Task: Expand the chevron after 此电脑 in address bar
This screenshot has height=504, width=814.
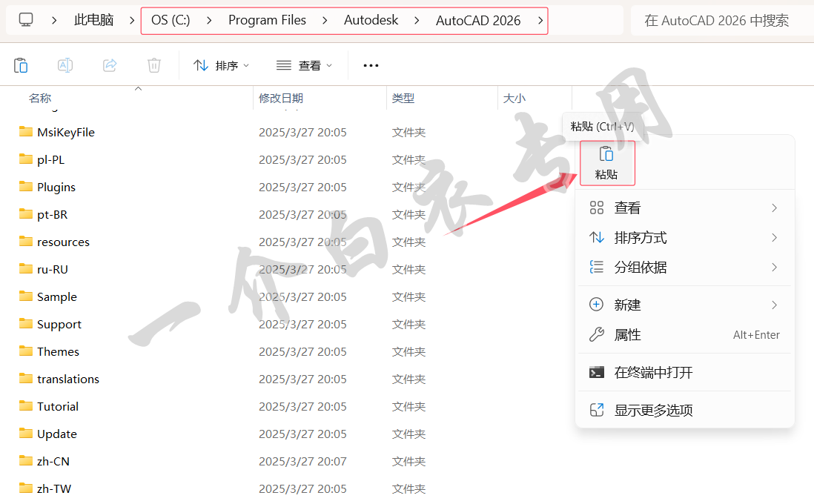Action: click(132, 20)
